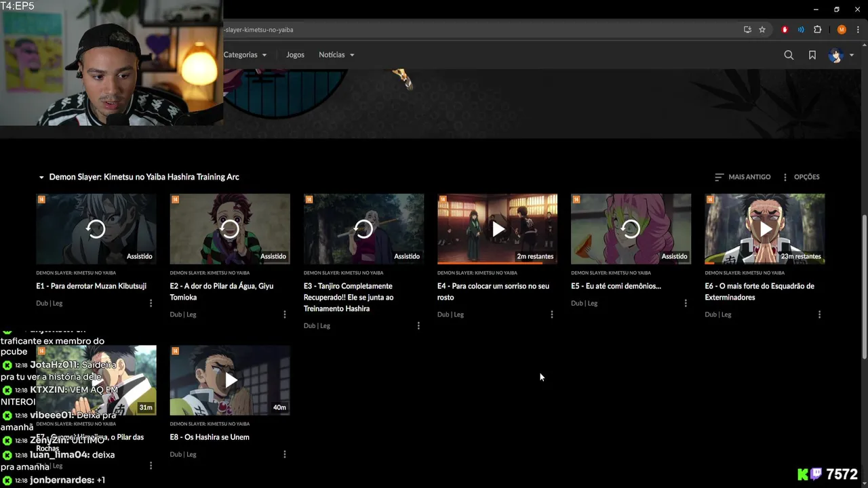Click the age rating badge on E1 thumbnail
Viewport: 868px width, 488px height.
[x=41, y=199]
